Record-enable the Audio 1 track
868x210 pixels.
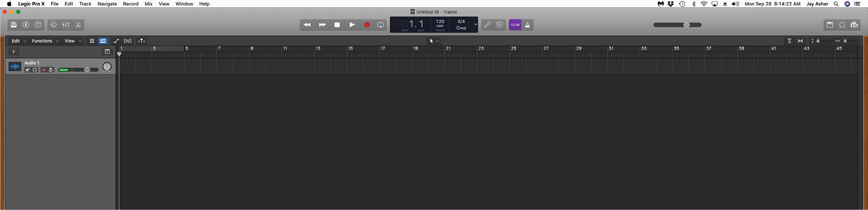click(44, 70)
